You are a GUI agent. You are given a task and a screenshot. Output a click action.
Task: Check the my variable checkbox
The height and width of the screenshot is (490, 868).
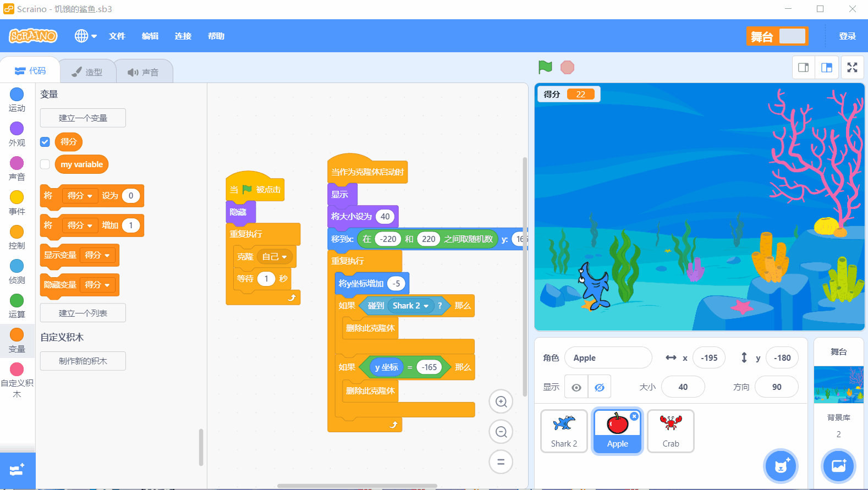(45, 164)
